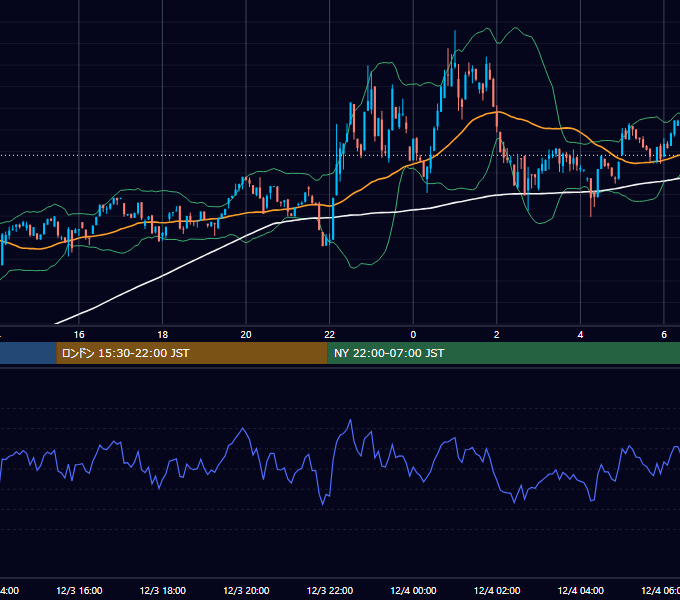
Task: Click the 12/3 16:00 time axis label
Action: point(79,590)
